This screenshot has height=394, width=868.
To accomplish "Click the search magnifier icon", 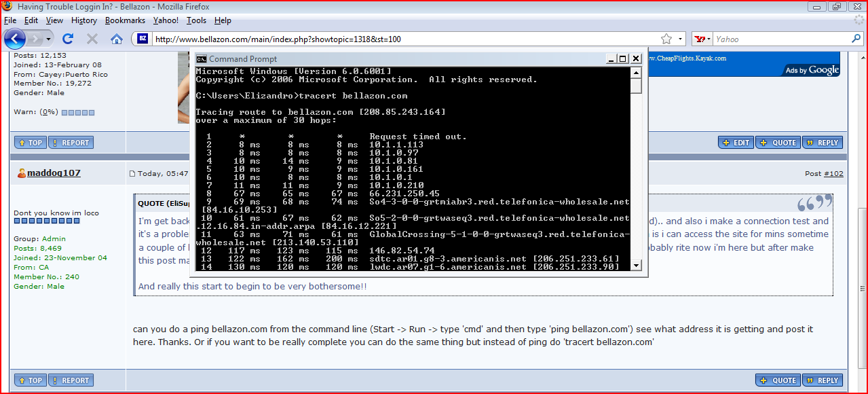I will (x=856, y=39).
